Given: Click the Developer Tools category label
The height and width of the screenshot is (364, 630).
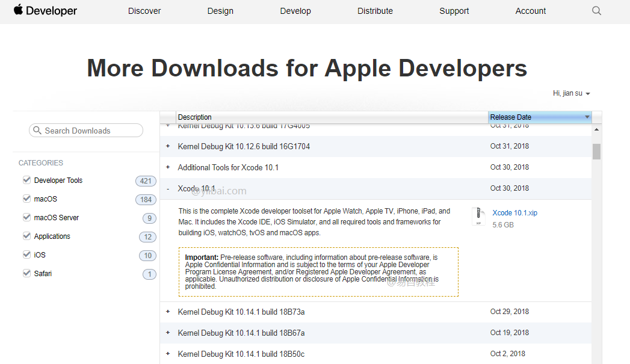Looking at the screenshot, I should (58, 180).
